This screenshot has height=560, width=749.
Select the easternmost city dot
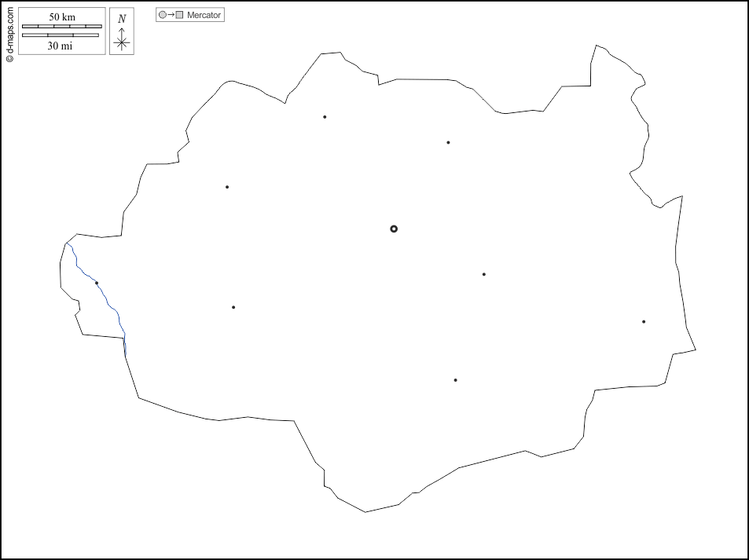tap(644, 321)
